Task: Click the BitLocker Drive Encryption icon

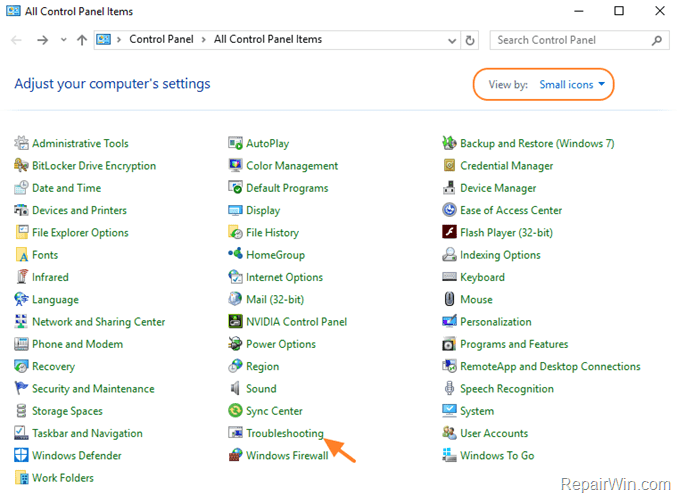Action: coord(21,165)
